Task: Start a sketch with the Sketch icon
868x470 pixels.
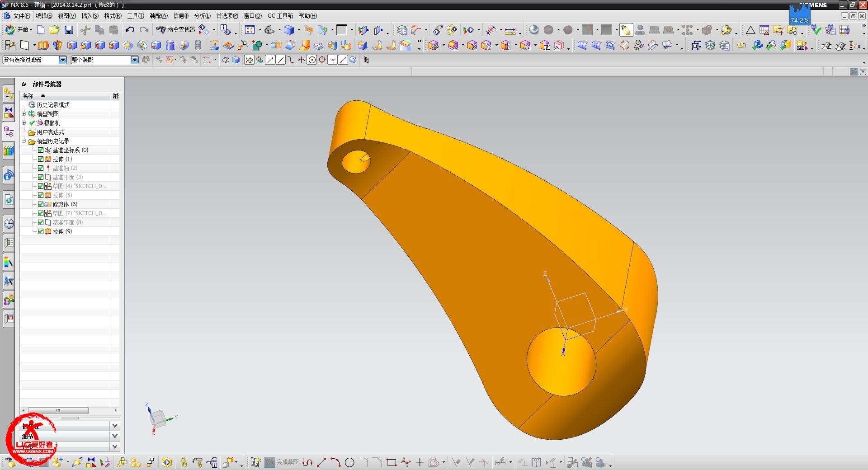Action: pos(9,45)
